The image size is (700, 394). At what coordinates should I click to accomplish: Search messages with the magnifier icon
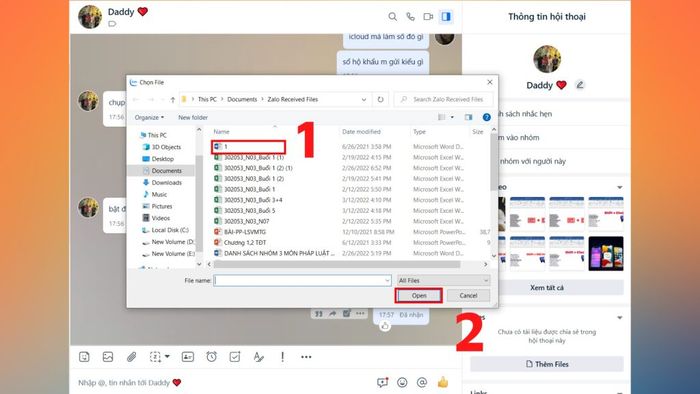tap(392, 17)
